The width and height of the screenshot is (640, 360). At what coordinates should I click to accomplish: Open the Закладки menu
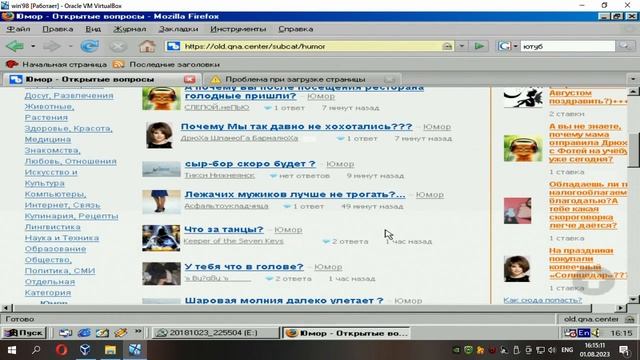(x=178, y=29)
